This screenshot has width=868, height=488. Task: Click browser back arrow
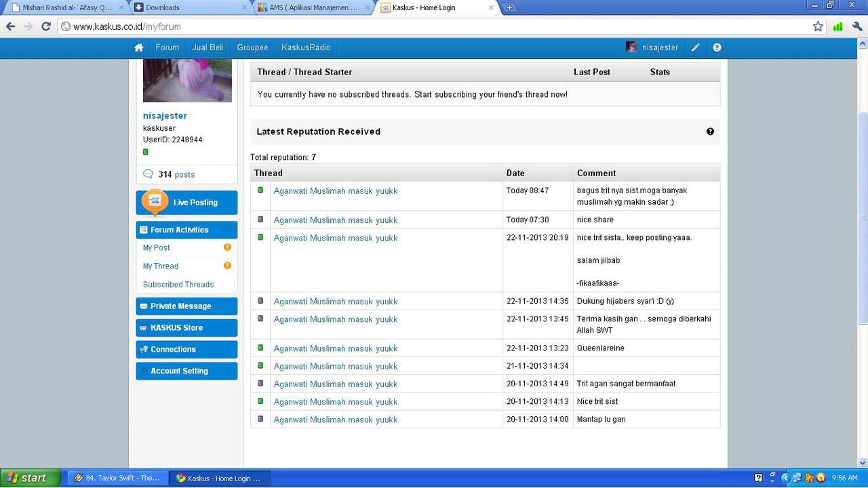tap(10, 26)
